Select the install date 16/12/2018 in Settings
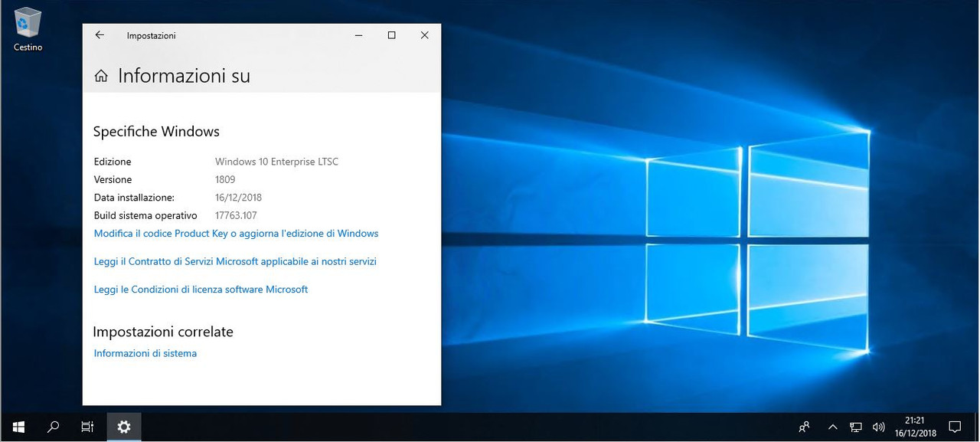 [238, 198]
